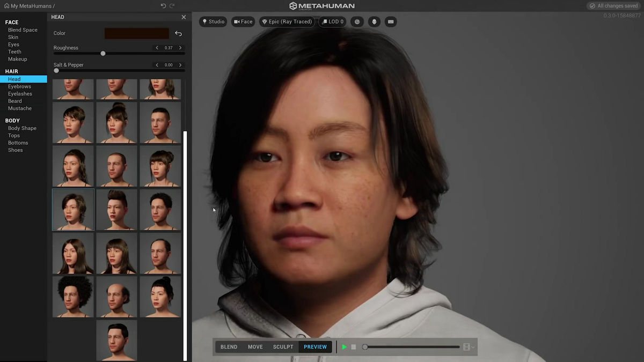Image resolution: width=644 pixels, height=362 pixels.
Task: Click the green play animation button
Action: 345,347
